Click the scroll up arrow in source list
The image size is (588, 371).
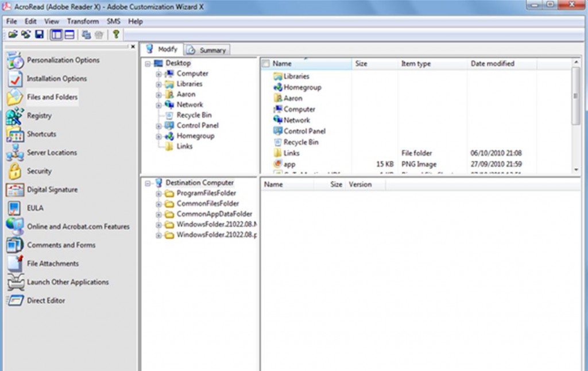tap(576, 62)
